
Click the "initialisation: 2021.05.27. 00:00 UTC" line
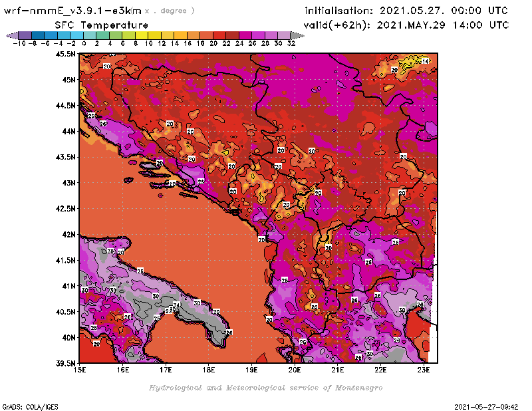[x=406, y=11]
